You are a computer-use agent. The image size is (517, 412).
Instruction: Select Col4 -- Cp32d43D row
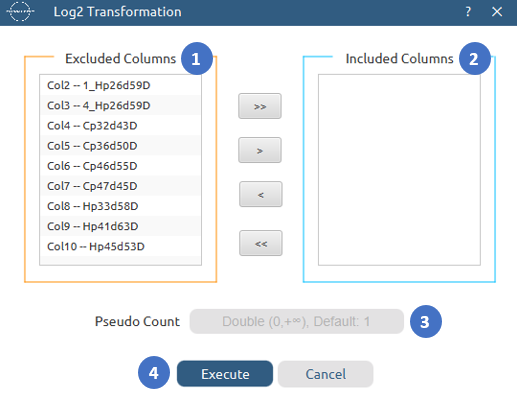click(120, 126)
